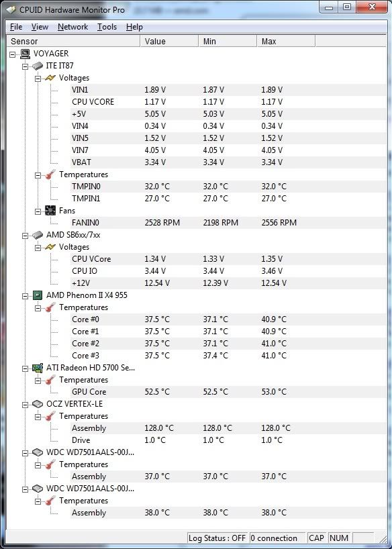Image resolution: width=392 pixels, height=549 pixels.
Task: Collapse Voltages under ITE IT87
Action: (x=38, y=79)
